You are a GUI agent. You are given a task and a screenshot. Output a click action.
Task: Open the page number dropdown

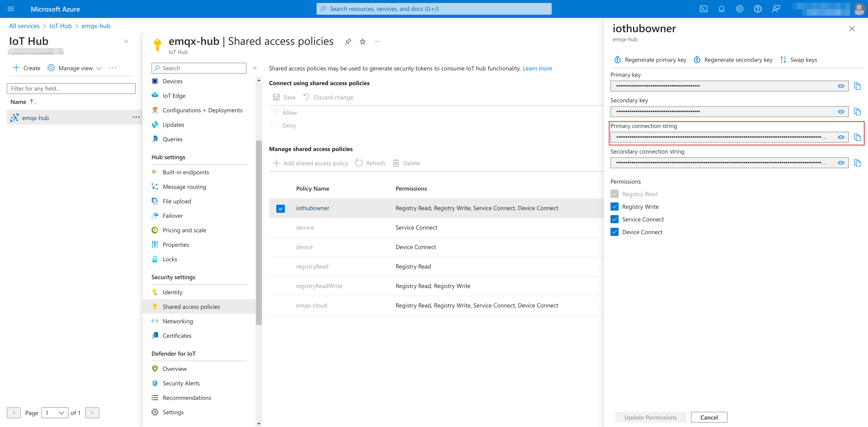54,413
